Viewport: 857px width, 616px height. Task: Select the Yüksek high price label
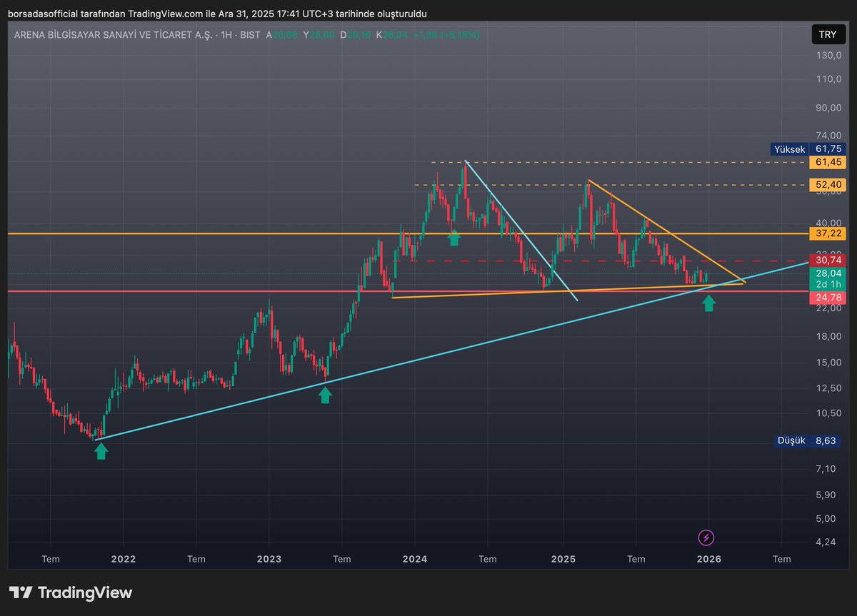pyautogui.click(x=790, y=149)
